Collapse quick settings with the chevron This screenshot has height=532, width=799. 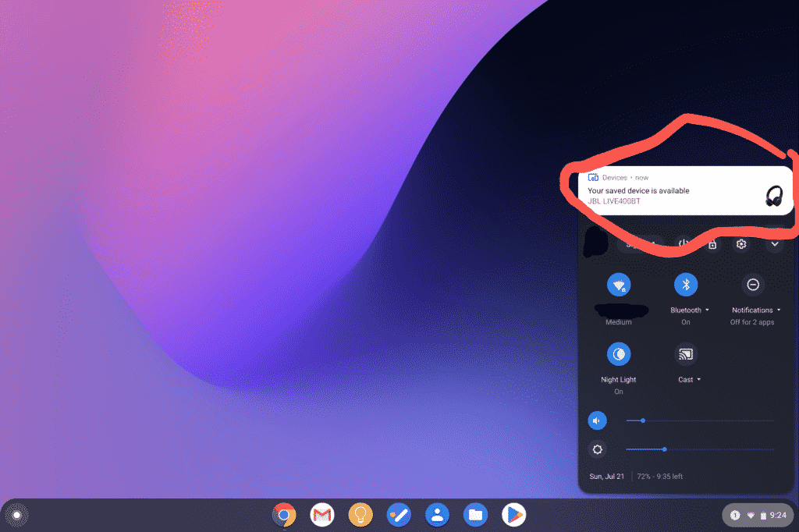[x=775, y=243]
